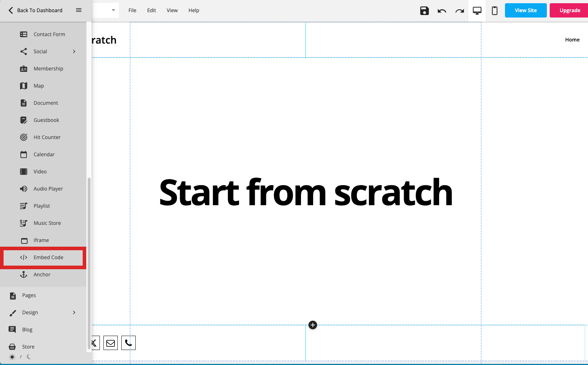Click the Contact Form icon
Image resolution: width=588 pixels, height=365 pixels.
click(x=24, y=34)
